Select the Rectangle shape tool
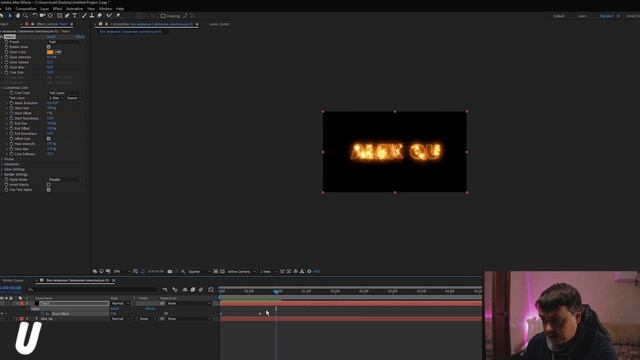The image size is (640, 360). pyautogui.click(x=60, y=16)
